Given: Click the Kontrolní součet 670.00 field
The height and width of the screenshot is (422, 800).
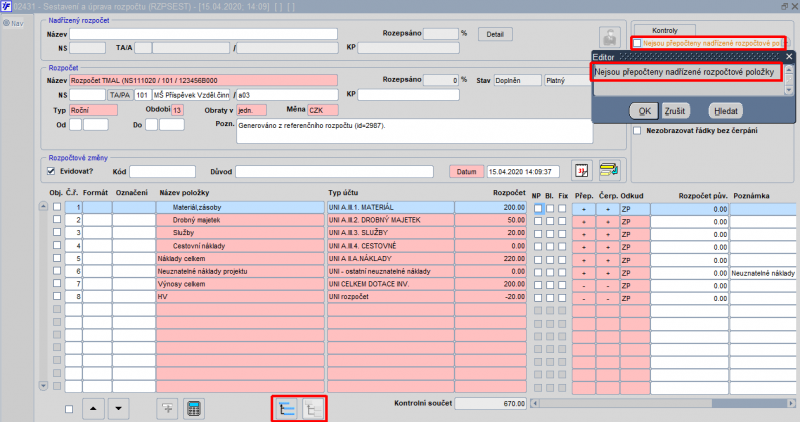Looking at the screenshot, I should point(490,404).
